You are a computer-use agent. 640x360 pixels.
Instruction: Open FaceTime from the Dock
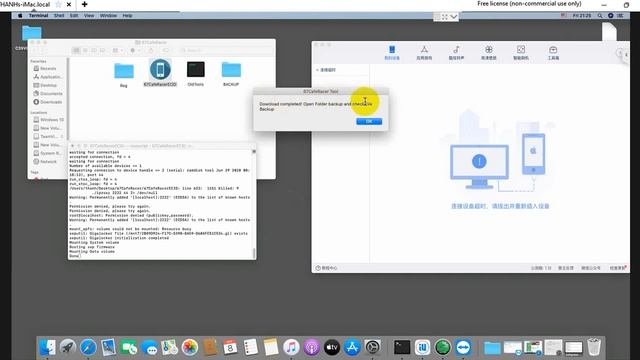129,347
